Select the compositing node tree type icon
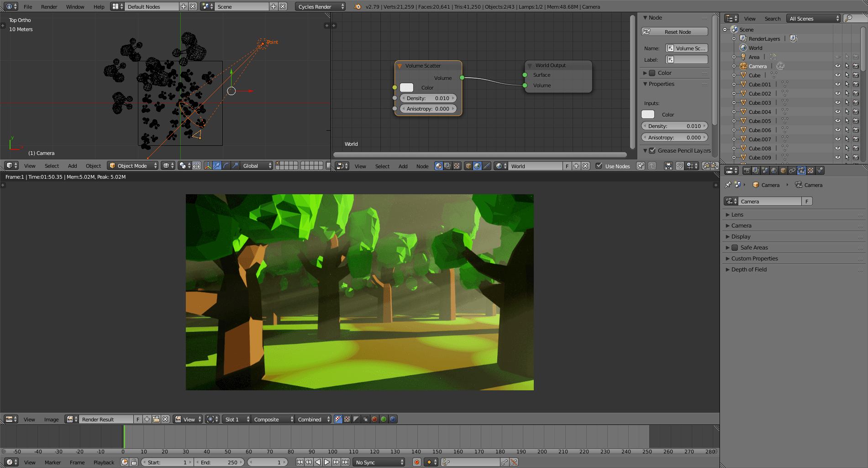Viewport: 868px width, 468px height. (447, 166)
